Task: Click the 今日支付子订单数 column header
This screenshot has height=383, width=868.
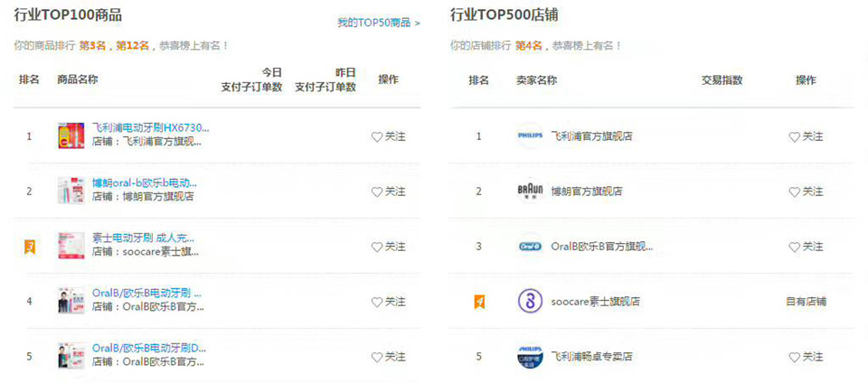Action: [x=252, y=79]
